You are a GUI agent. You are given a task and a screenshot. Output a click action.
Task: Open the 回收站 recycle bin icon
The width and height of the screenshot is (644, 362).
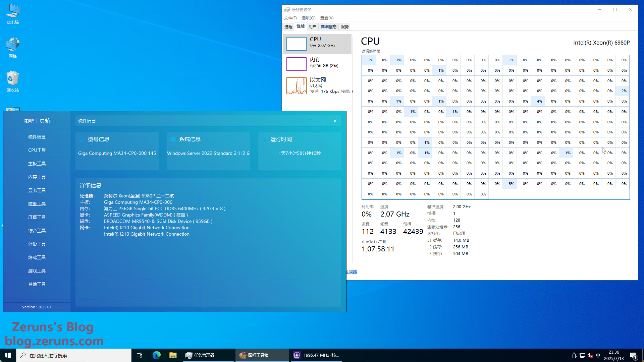coord(13,81)
